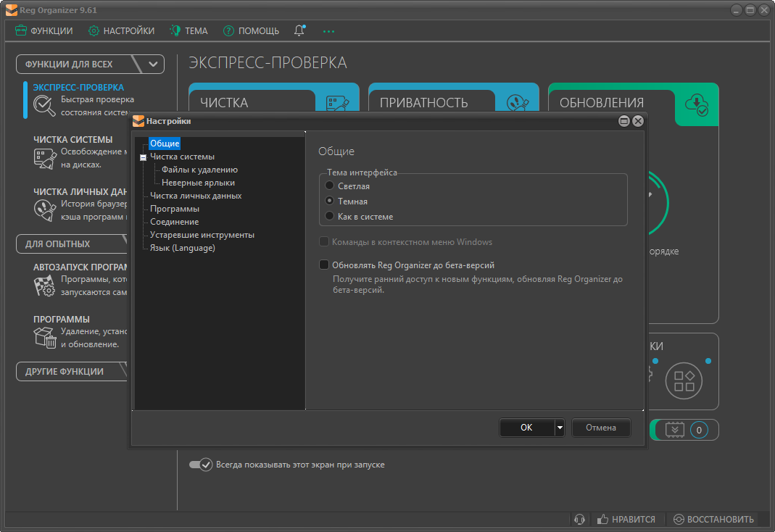Select ЭКСПРЕСС-ПРОВЕРКА in the sidebar
The image size is (775, 532).
[78, 88]
